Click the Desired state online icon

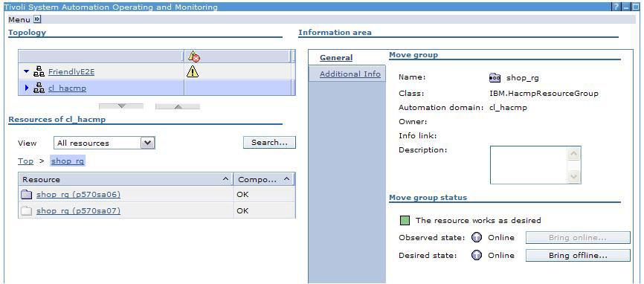click(x=477, y=255)
